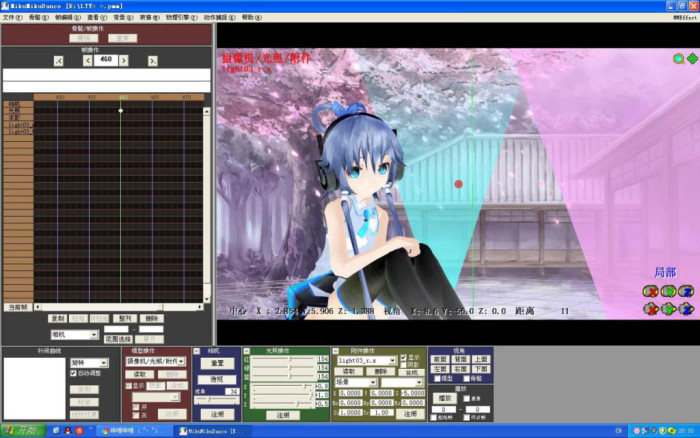
Task: Click the Y-axis rotate icon in viewport
Action: [x=668, y=292]
